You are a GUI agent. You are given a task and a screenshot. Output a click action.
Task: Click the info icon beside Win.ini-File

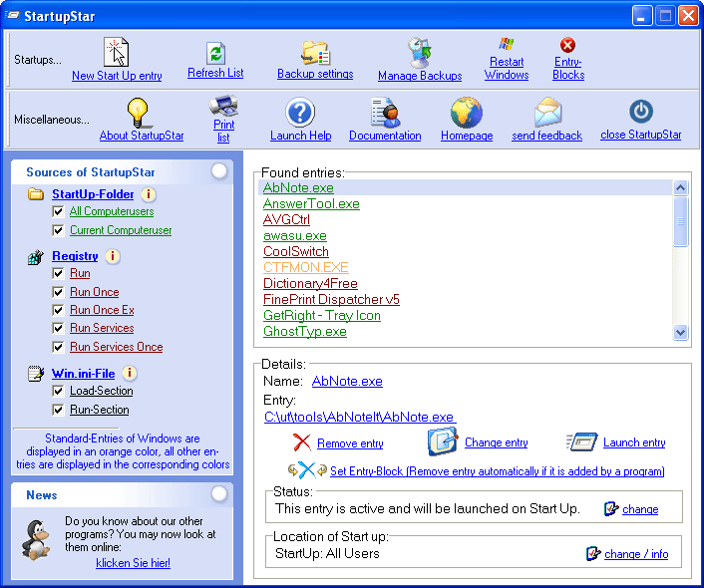point(130,373)
